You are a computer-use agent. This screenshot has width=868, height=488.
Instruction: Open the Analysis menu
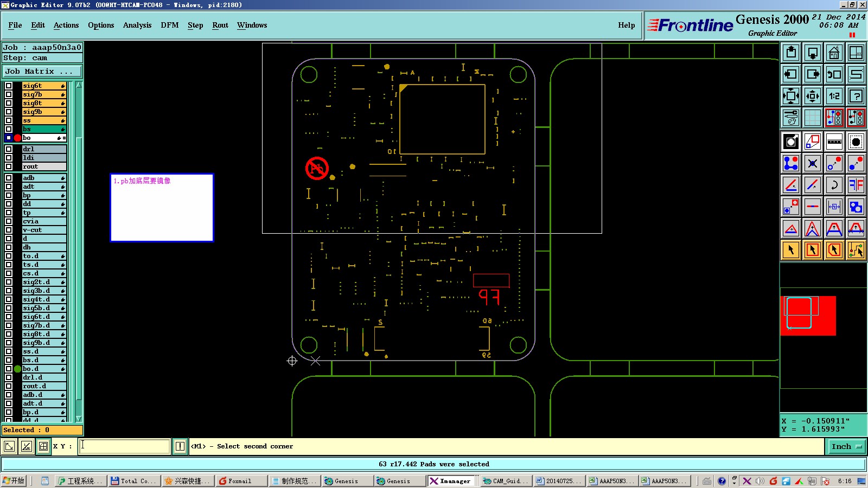pos(137,25)
